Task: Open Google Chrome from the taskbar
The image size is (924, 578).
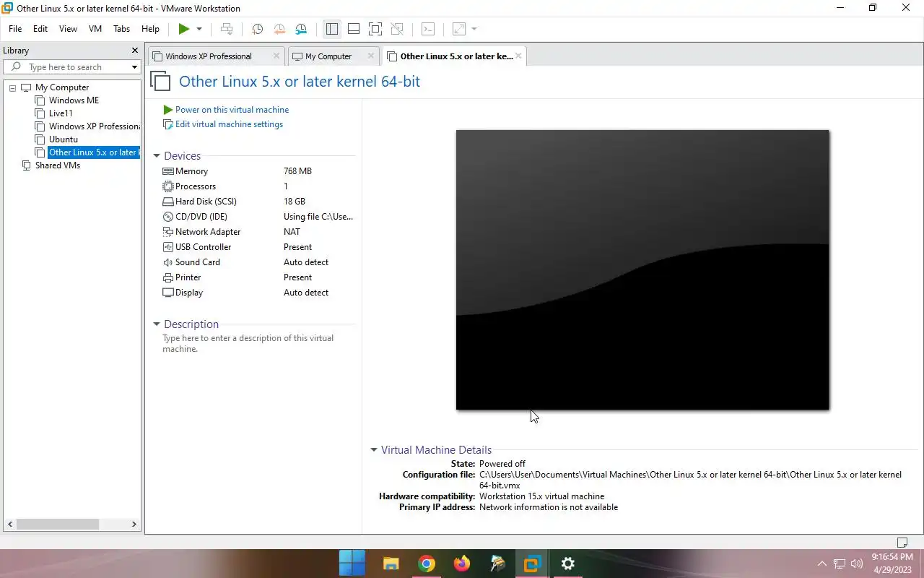Action: (427, 564)
